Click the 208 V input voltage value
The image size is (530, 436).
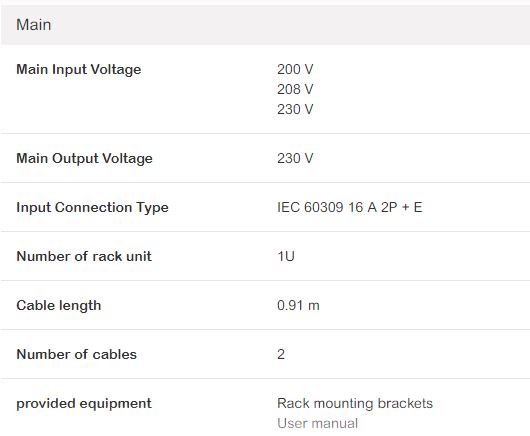[295, 89]
